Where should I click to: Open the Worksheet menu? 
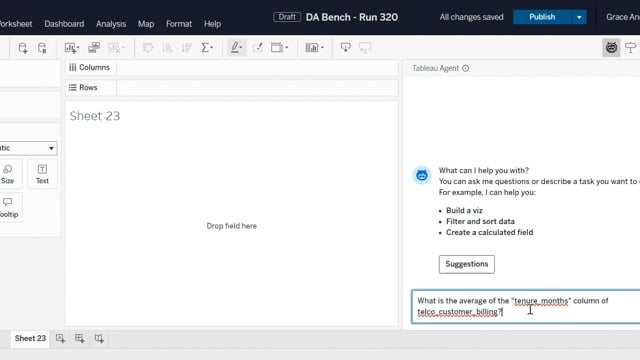click(16, 24)
